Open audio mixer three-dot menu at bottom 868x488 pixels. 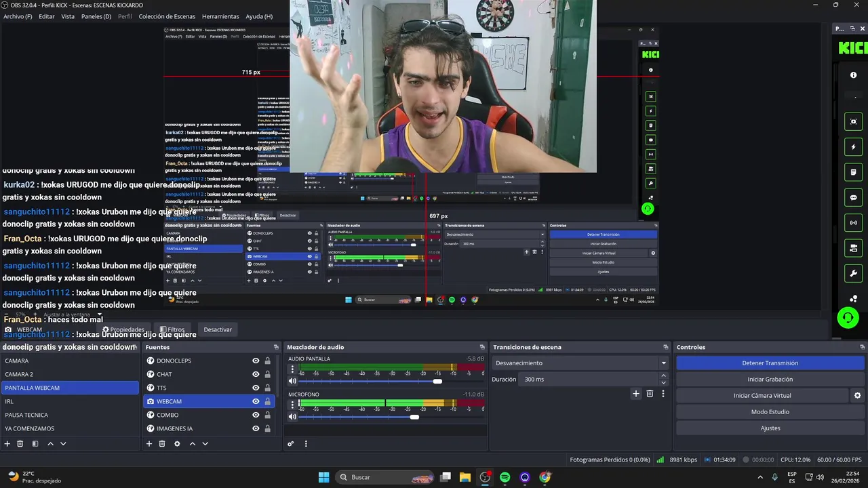coord(306,444)
